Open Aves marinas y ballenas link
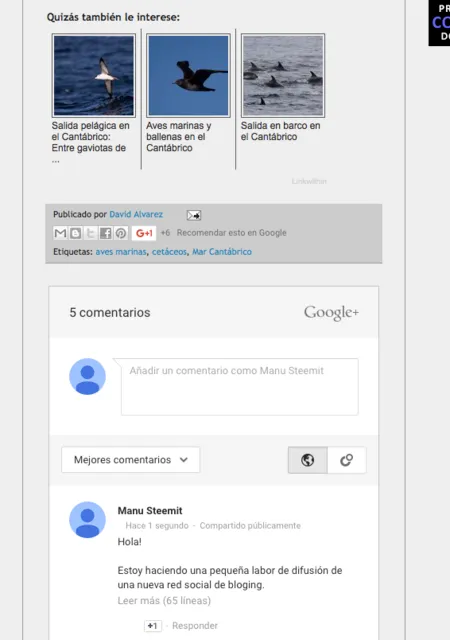This screenshot has height=640, width=450. tap(179, 137)
